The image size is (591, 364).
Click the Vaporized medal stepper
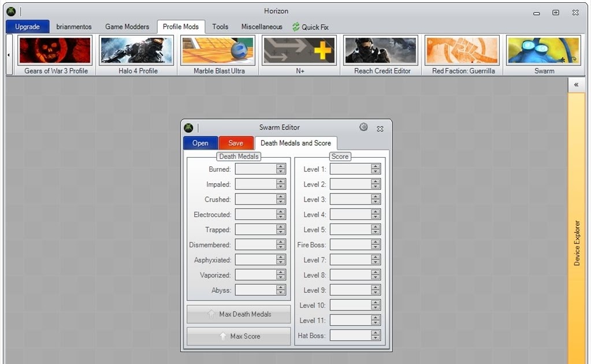(281, 274)
